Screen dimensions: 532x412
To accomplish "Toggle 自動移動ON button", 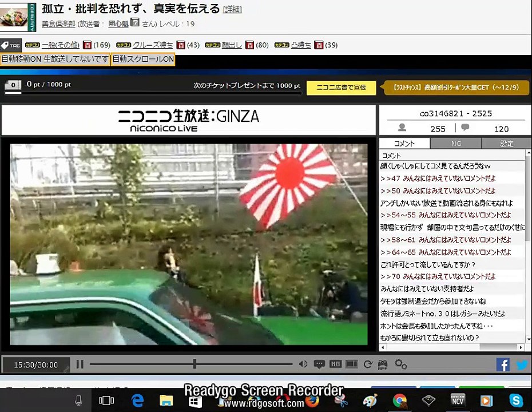I will 55,59.
